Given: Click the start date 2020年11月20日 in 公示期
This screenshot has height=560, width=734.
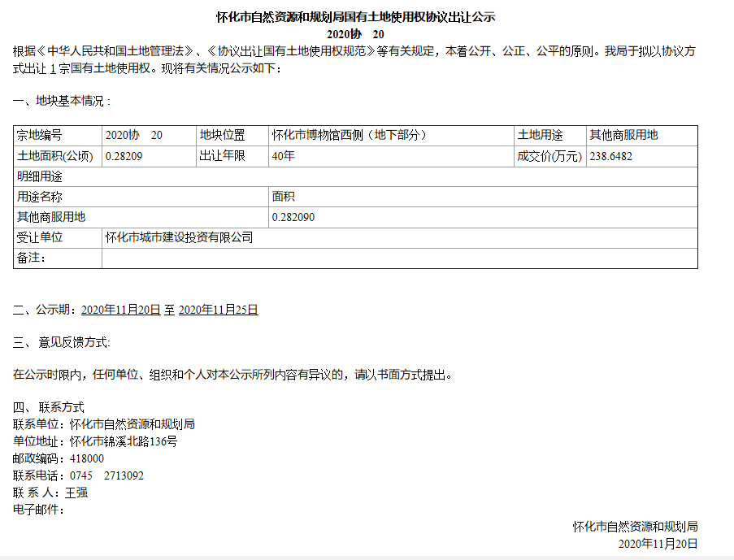Looking at the screenshot, I should pyautogui.click(x=121, y=310).
